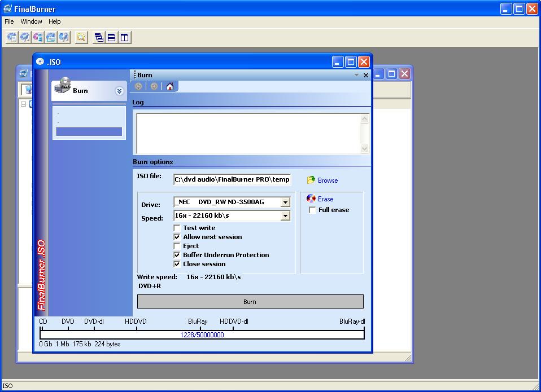Close the Burn pane with its X
541x392 pixels.
pos(366,75)
